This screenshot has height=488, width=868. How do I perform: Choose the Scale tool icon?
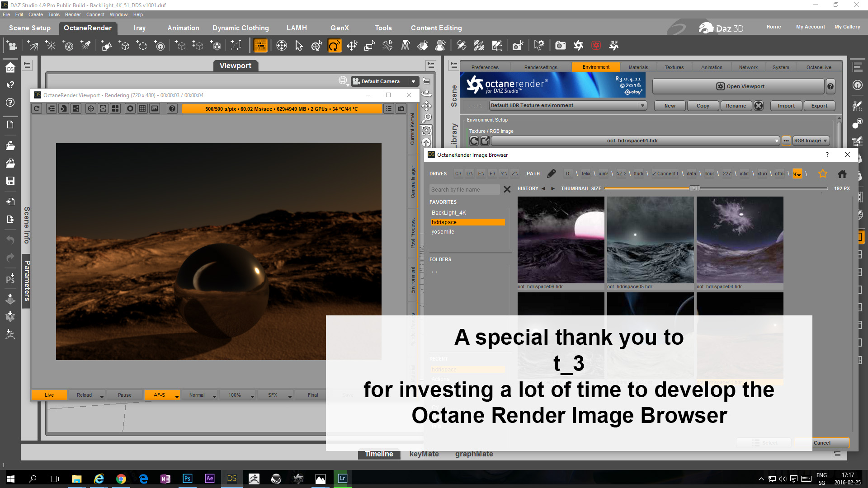(x=370, y=45)
